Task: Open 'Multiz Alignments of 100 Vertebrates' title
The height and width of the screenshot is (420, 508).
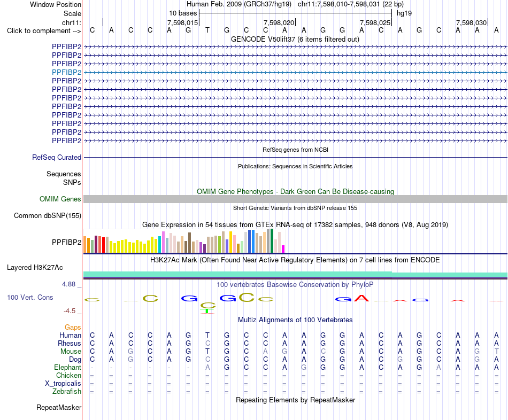Action: tap(295, 320)
